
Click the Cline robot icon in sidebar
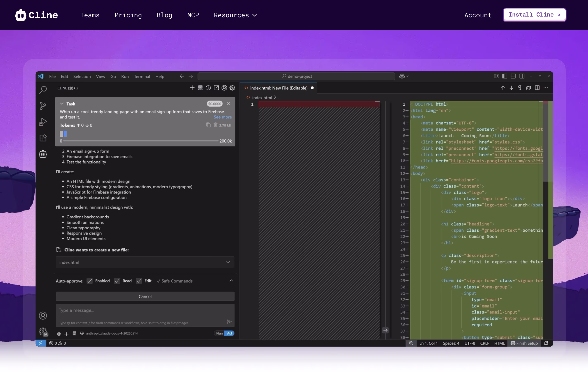tap(43, 154)
